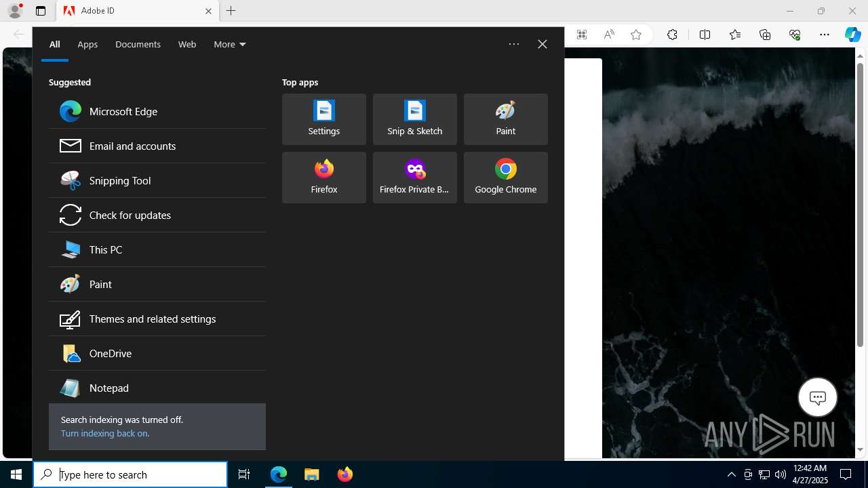The width and height of the screenshot is (868, 488).
Task: Close the Adobe ID tab
Action: (x=208, y=11)
